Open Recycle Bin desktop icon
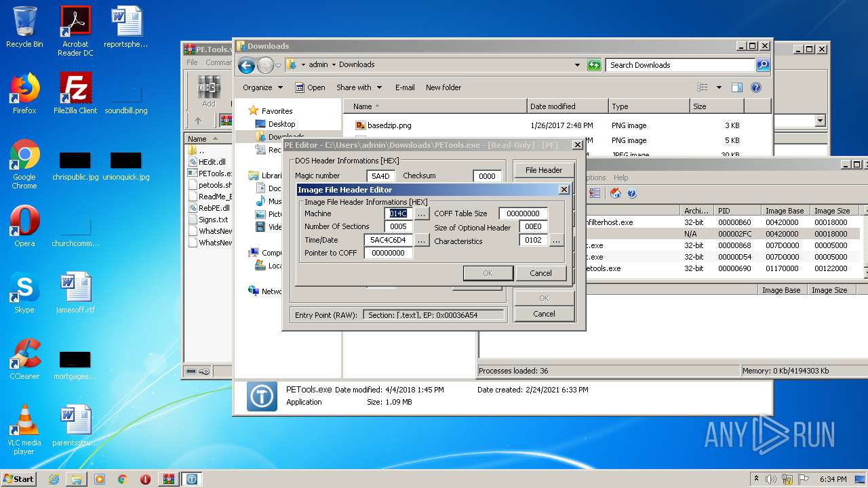 (24, 27)
